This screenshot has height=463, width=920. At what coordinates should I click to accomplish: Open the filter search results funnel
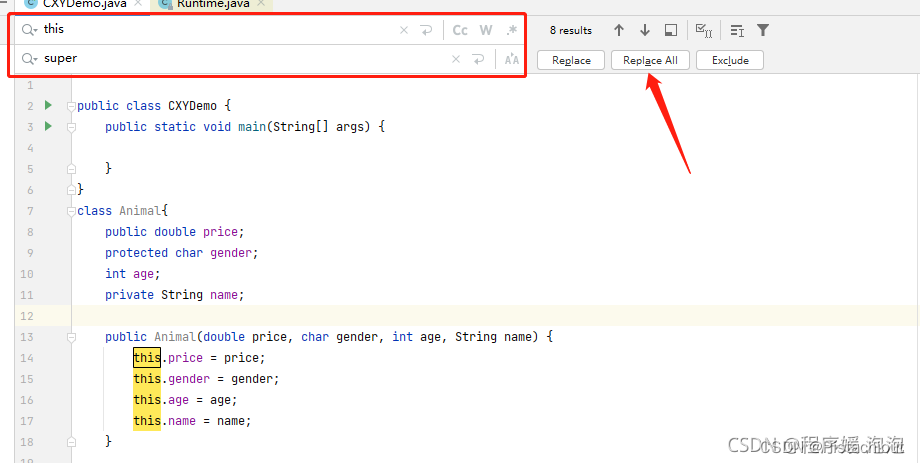(x=763, y=31)
